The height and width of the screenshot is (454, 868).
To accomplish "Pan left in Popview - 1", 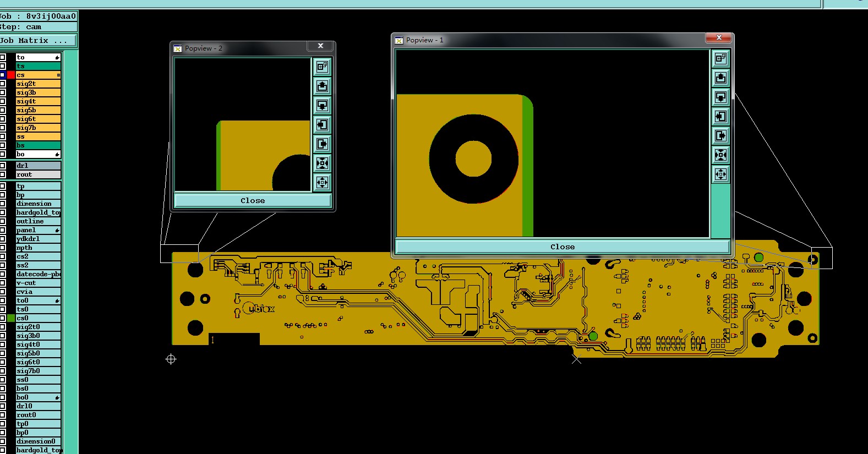I will 720,117.
